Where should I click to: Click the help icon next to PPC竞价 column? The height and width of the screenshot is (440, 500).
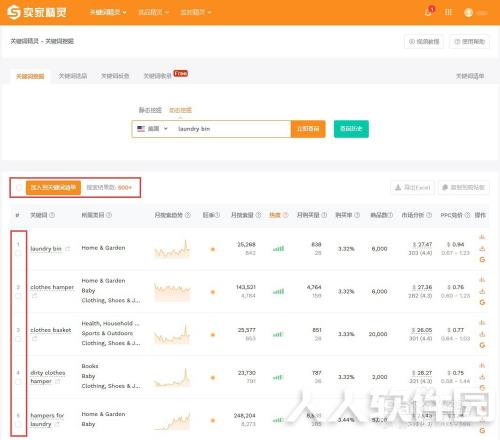pyautogui.click(x=467, y=215)
